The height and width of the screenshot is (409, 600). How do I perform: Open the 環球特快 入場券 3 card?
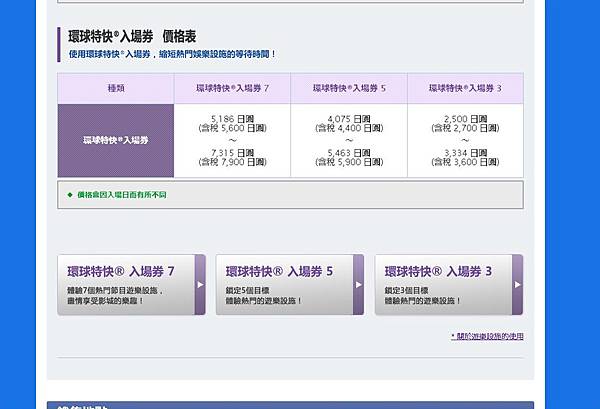[x=449, y=285]
